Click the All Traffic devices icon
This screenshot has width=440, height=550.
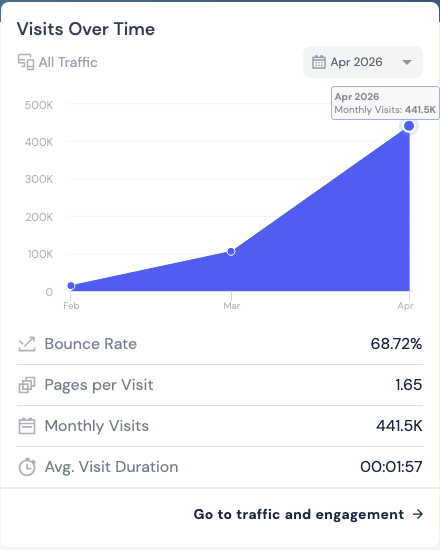pyautogui.click(x=26, y=62)
